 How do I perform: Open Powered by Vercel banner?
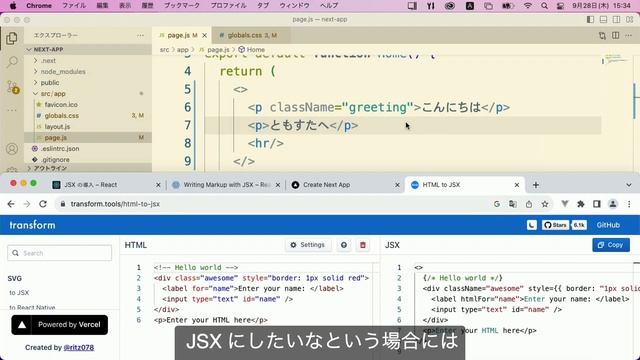tap(60, 325)
